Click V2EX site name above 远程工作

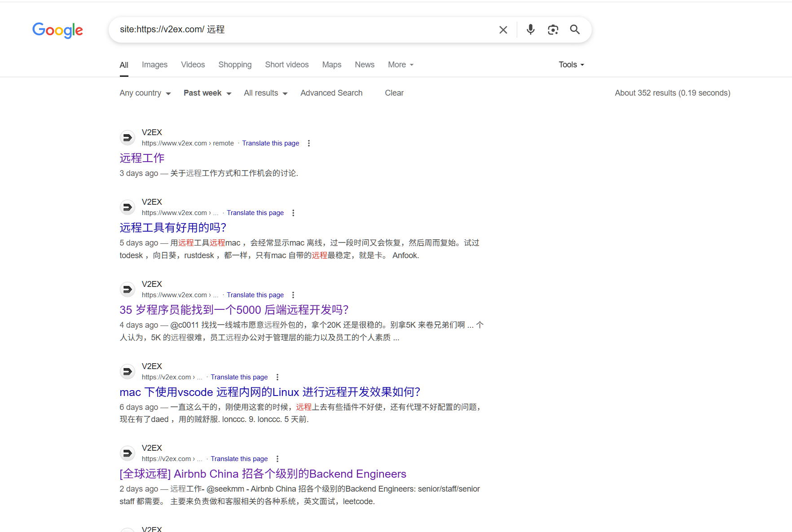coord(152,132)
